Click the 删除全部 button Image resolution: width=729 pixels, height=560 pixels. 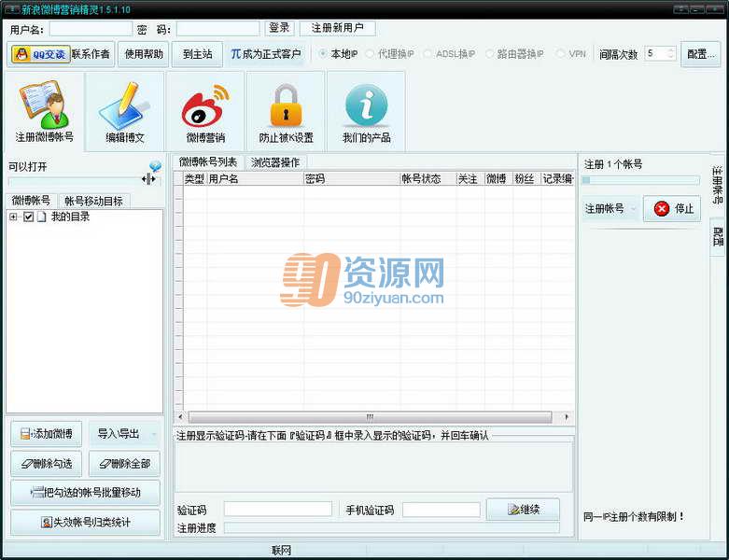(124, 464)
